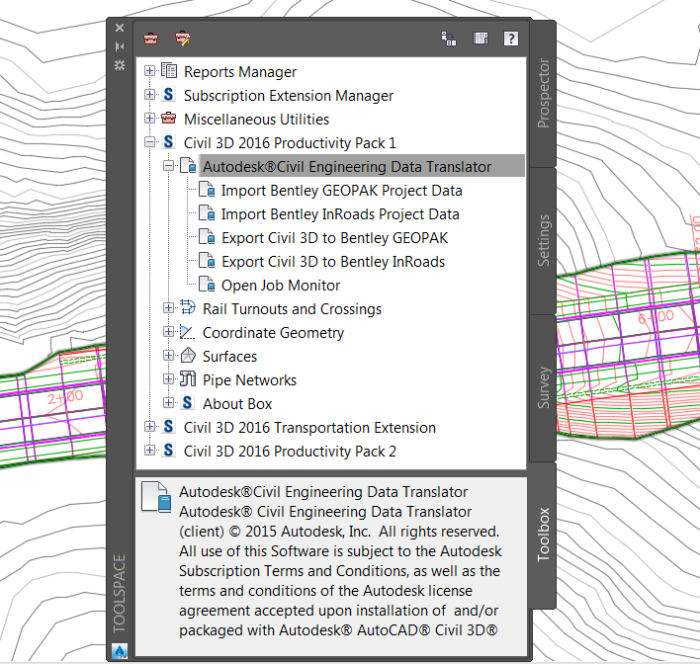
Task: Click the Autodesk logo at the Toolspace bottom
Action: [x=119, y=651]
